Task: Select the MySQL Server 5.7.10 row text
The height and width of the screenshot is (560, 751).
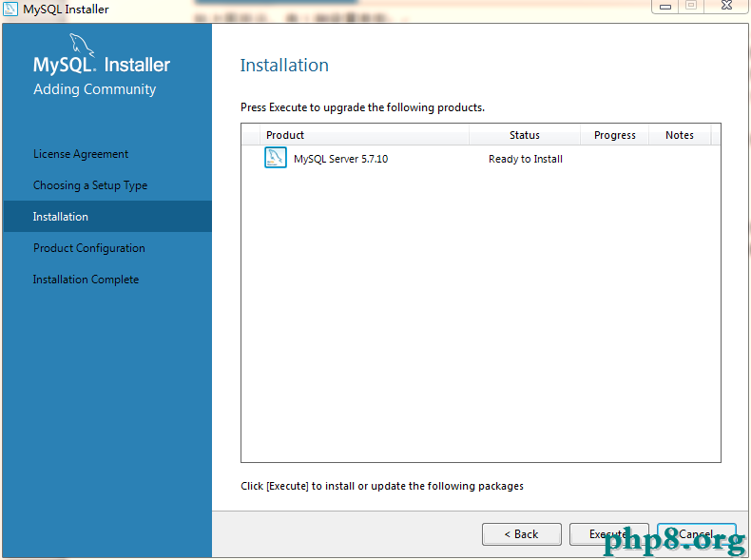Action: [x=340, y=159]
